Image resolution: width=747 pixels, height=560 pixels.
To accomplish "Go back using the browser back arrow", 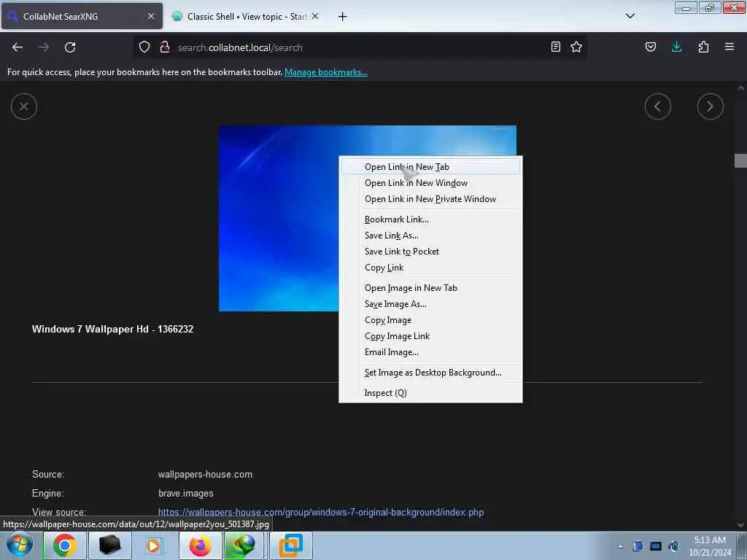I will pyautogui.click(x=18, y=47).
